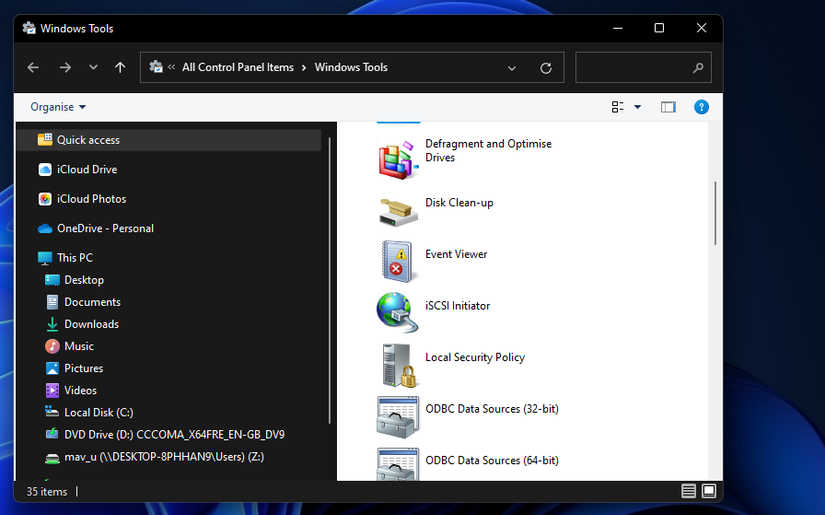Switch to details view in status bar
Image resolution: width=825 pixels, height=515 pixels.
point(688,491)
